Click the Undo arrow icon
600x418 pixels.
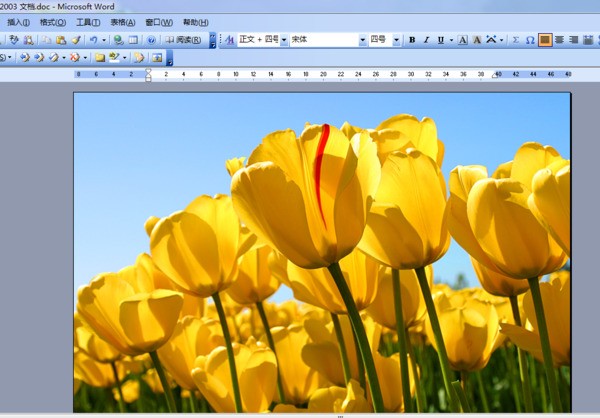pos(93,40)
